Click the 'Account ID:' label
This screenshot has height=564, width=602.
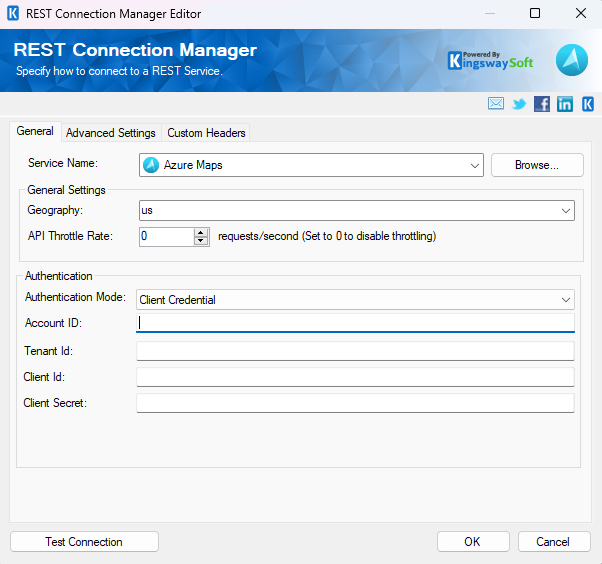(54, 323)
